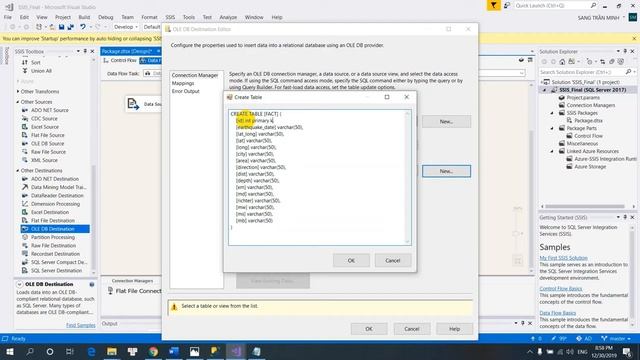Select CDC Source icon
Screen dimensions: 640x360
25,118
